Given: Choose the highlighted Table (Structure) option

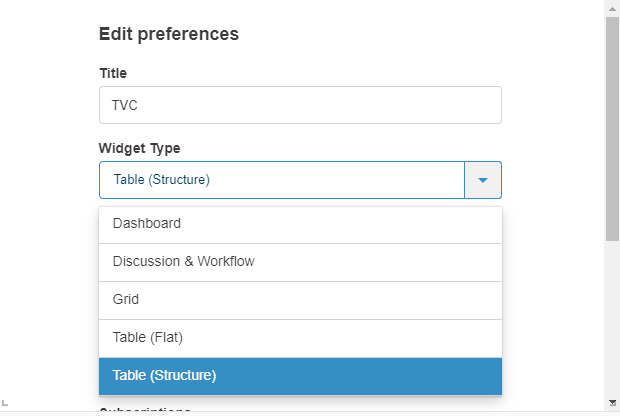Looking at the screenshot, I should coord(300,376).
